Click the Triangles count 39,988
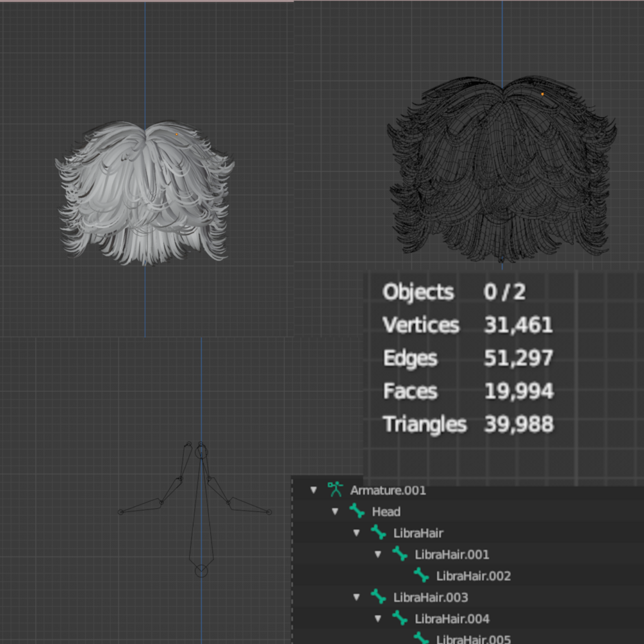The width and height of the screenshot is (644, 644). coord(519,424)
